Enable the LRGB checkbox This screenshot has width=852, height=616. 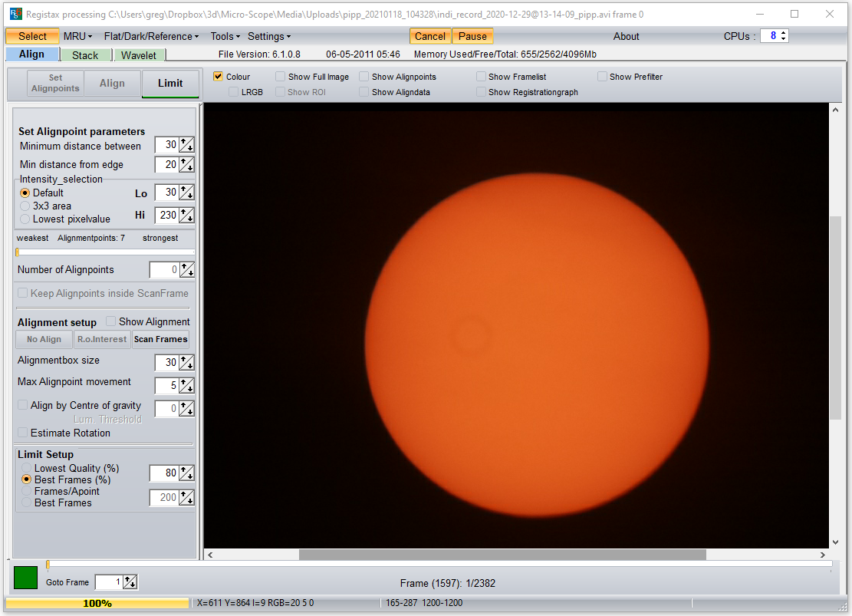tap(233, 92)
